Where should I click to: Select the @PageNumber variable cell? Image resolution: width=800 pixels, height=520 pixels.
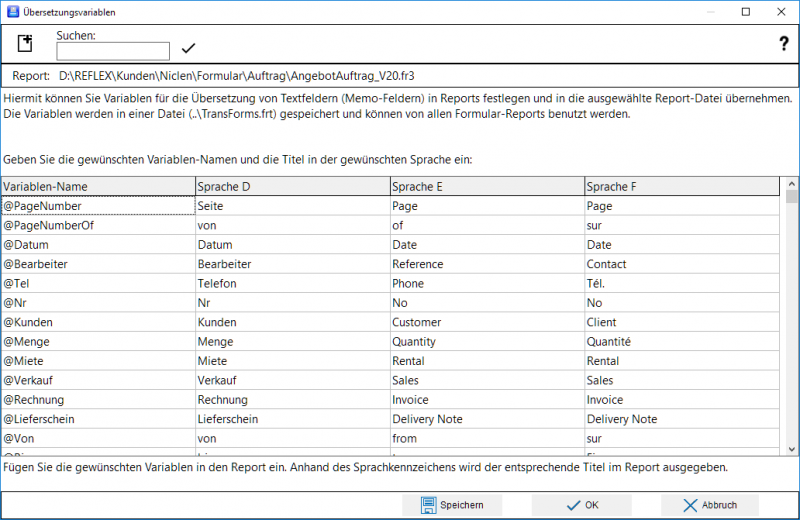98,205
